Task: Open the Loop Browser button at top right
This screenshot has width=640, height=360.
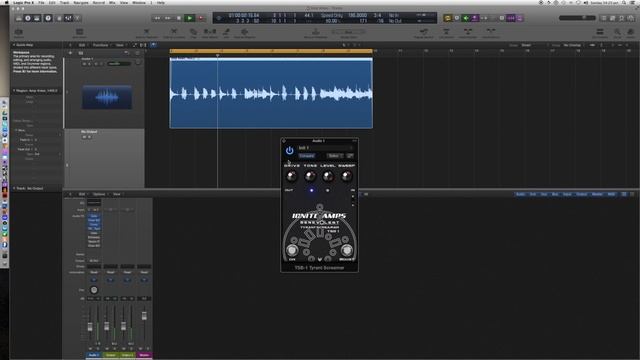Action: (x=622, y=18)
